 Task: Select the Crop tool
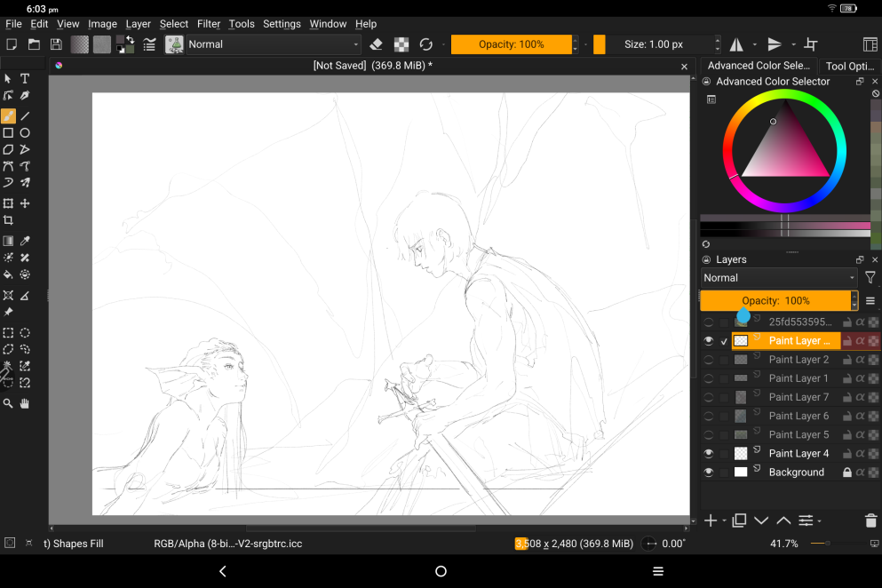coord(8,220)
